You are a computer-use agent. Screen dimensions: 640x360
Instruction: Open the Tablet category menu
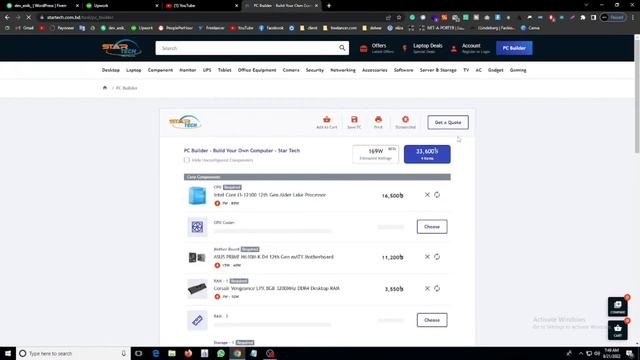(x=224, y=70)
